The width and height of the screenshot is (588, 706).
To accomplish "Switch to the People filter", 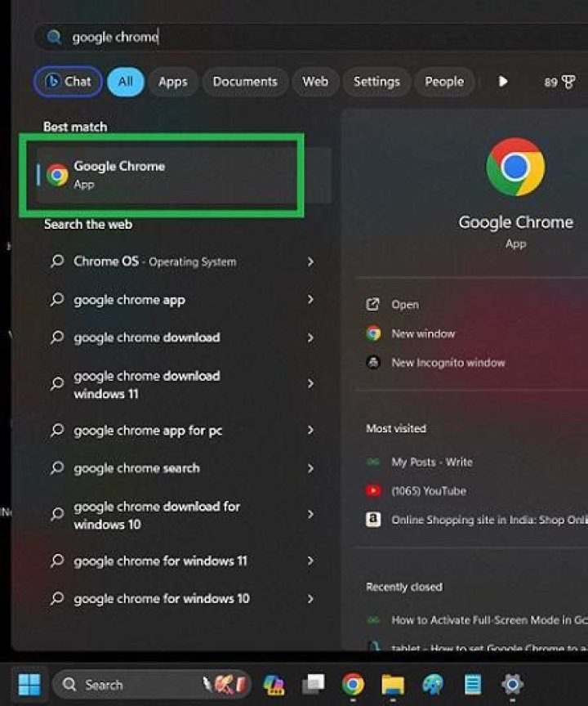I will click(x=444, y=82).
